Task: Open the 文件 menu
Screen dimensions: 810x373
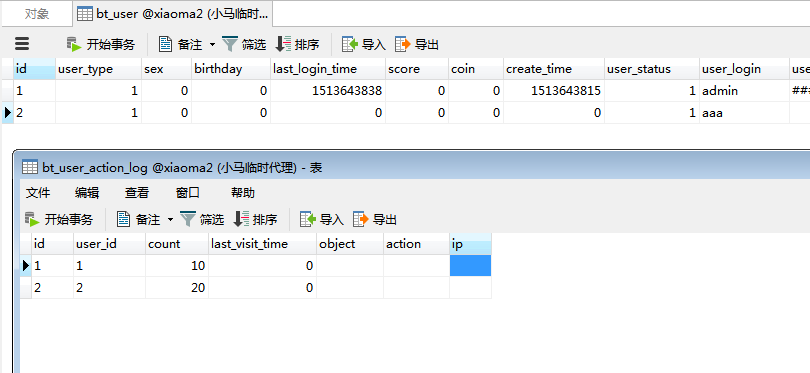Action: click(38, 193)
